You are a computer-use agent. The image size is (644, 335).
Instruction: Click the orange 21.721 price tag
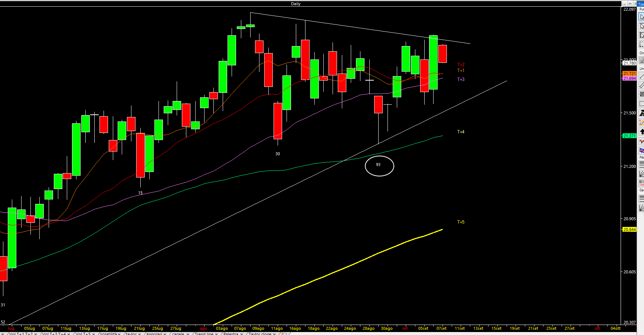click(630, 74)
